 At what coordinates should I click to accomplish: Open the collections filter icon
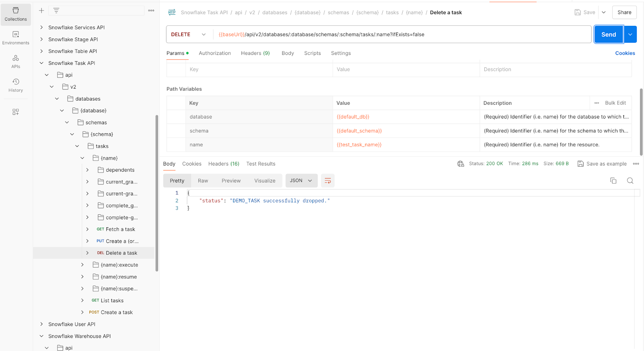point(56,10)
